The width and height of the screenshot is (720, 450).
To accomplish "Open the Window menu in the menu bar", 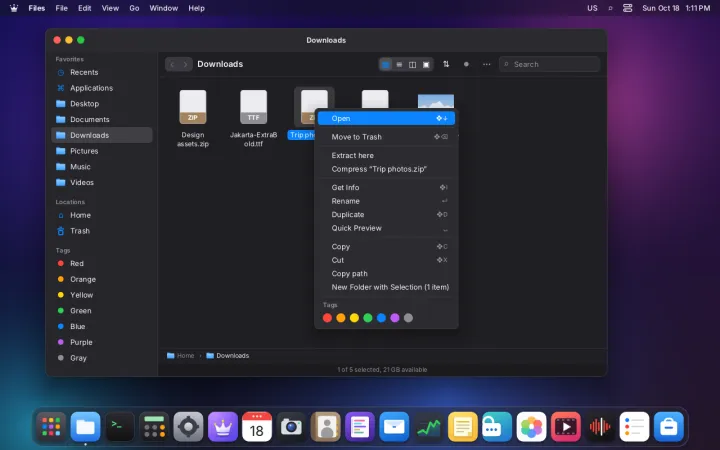I will click(163, 8).
